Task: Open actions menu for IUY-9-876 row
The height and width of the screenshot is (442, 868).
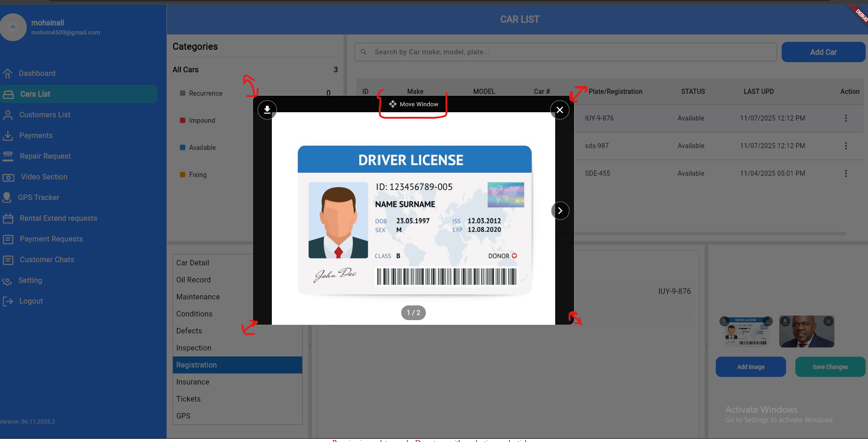Action: click(x=845, y=118)
